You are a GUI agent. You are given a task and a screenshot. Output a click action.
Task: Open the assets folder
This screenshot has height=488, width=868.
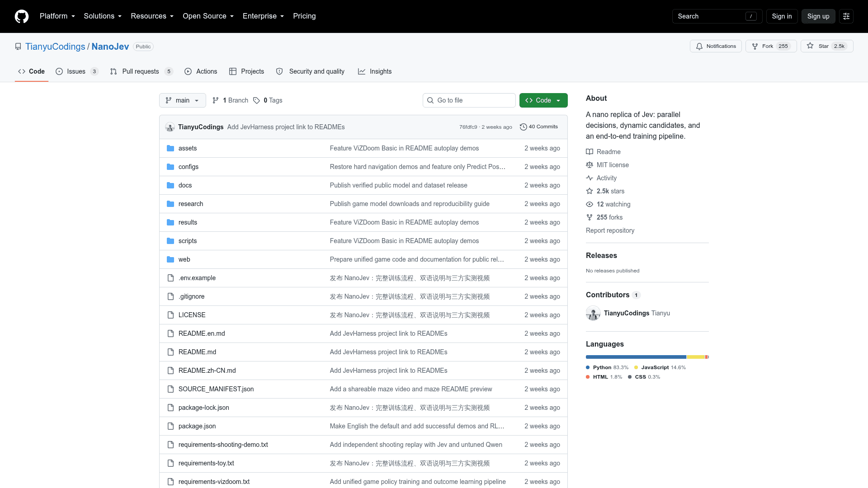click(188, 148)
